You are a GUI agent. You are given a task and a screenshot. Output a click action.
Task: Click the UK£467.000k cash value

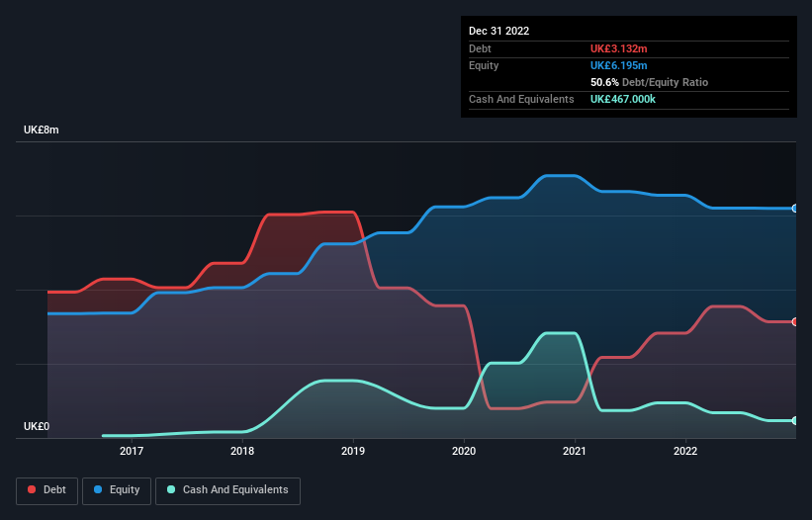[623, 99]
